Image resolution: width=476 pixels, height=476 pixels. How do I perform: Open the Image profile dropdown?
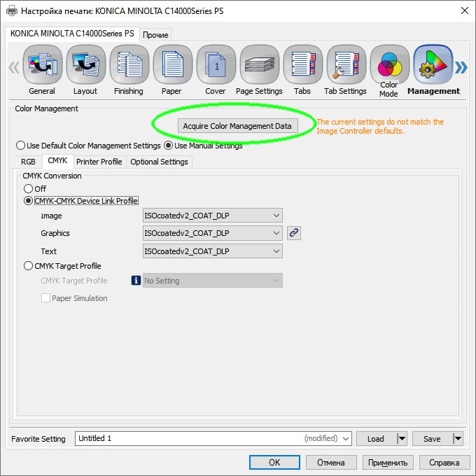tap(213, 216)
